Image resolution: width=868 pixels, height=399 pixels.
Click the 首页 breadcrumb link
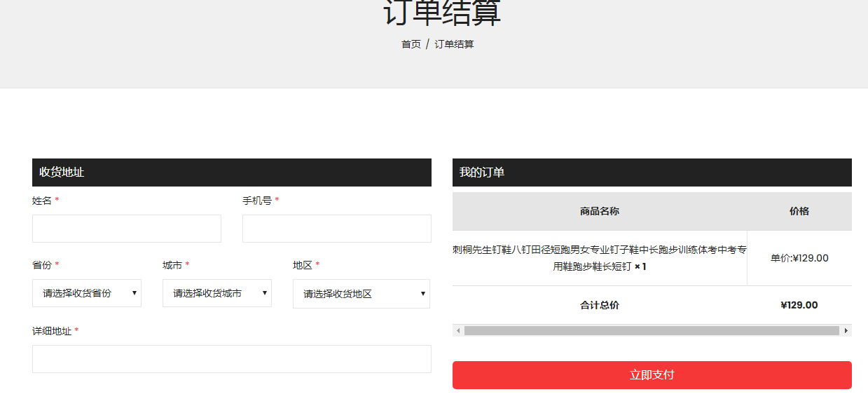pos(411,44)
